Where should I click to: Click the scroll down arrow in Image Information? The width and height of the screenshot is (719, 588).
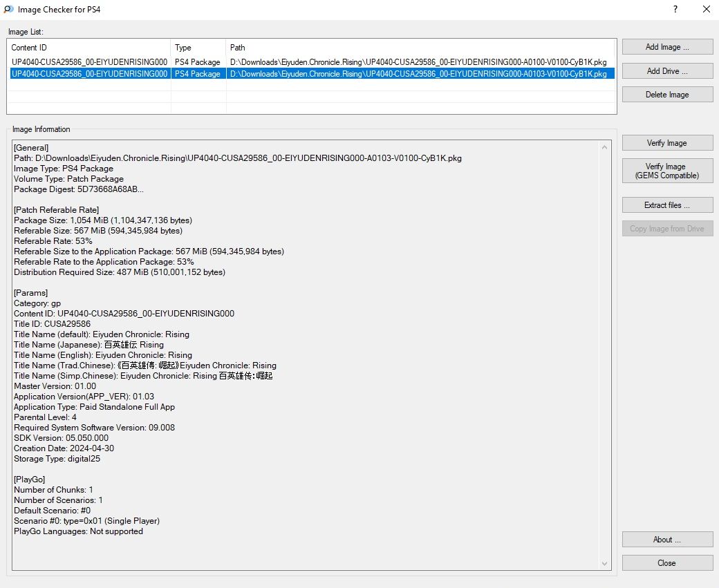click(x=604, y=564)
